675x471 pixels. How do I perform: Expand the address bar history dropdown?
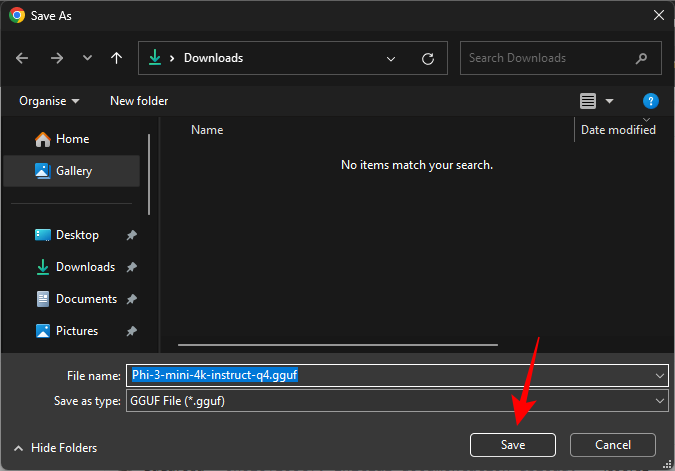(391, 59)
